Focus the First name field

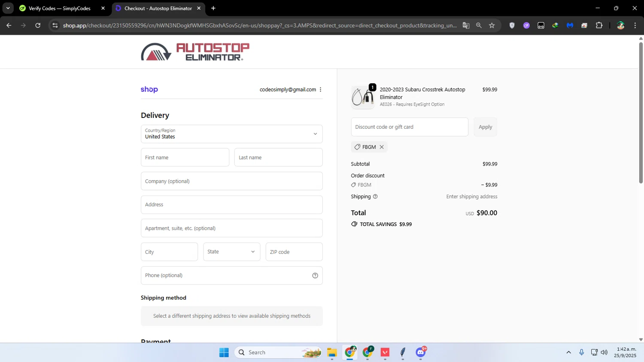point(185,157)
